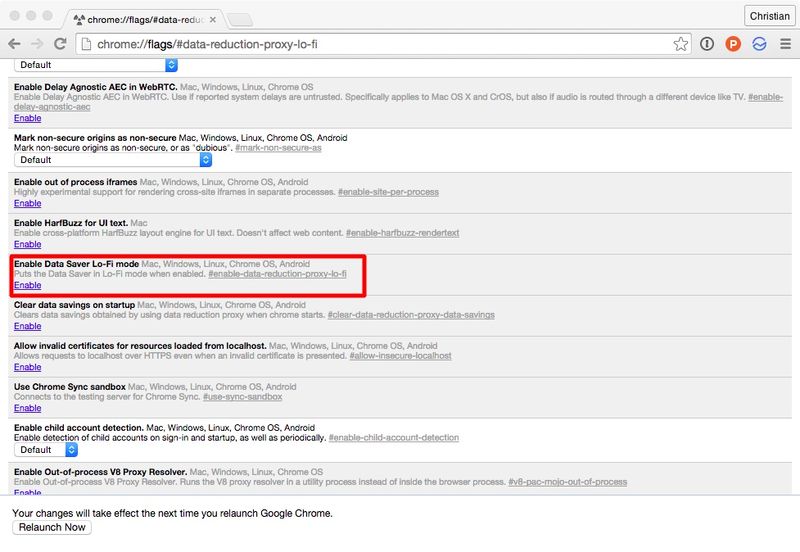Click the #allow-insecure-localhost anchor link
This screenshot has height=552, width=800.
coord(401,356)
